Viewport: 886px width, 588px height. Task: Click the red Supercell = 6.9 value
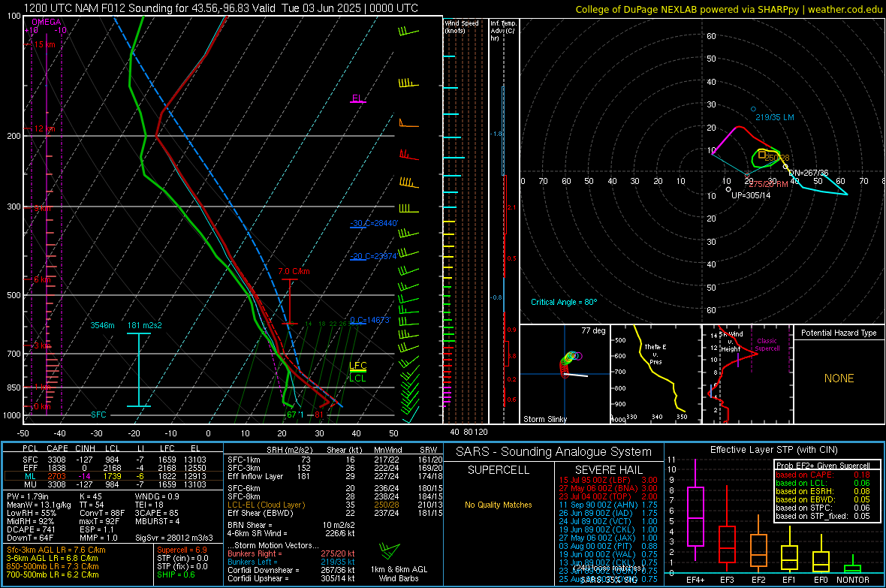click(182, 550)
